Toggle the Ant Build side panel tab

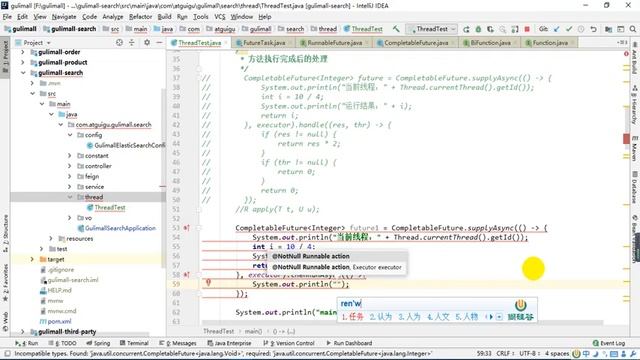point(635,58)
